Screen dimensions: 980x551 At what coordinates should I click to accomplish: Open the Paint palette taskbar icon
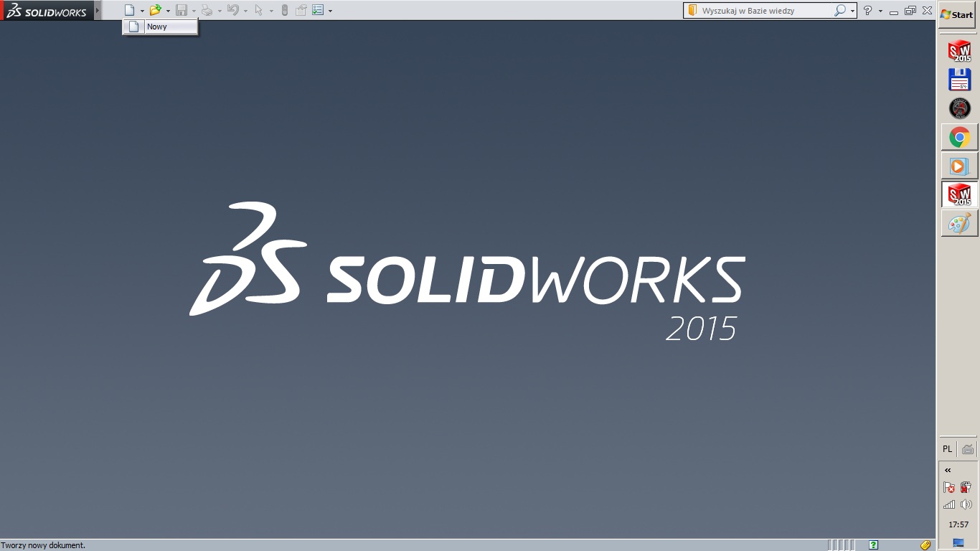pos(959,223)
